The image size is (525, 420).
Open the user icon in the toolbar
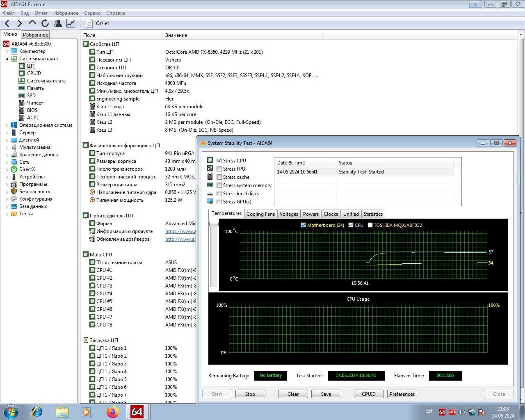tap(58, 23)
